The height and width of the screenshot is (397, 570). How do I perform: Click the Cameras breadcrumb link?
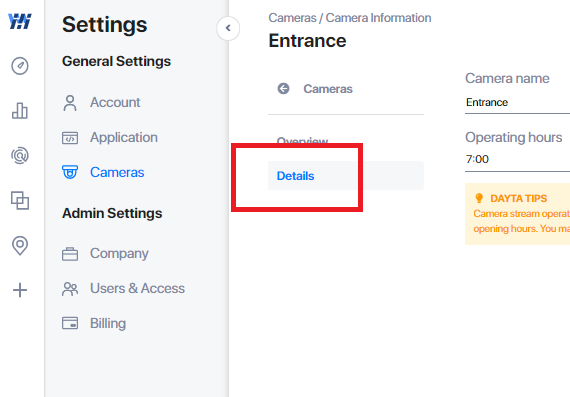point(292,18)
